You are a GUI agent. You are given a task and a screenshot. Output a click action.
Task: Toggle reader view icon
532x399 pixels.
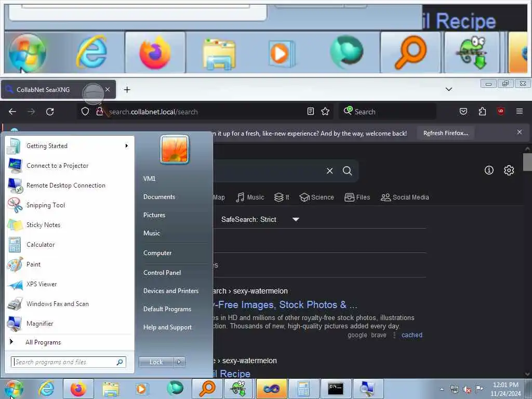click(x=311, y=111)
